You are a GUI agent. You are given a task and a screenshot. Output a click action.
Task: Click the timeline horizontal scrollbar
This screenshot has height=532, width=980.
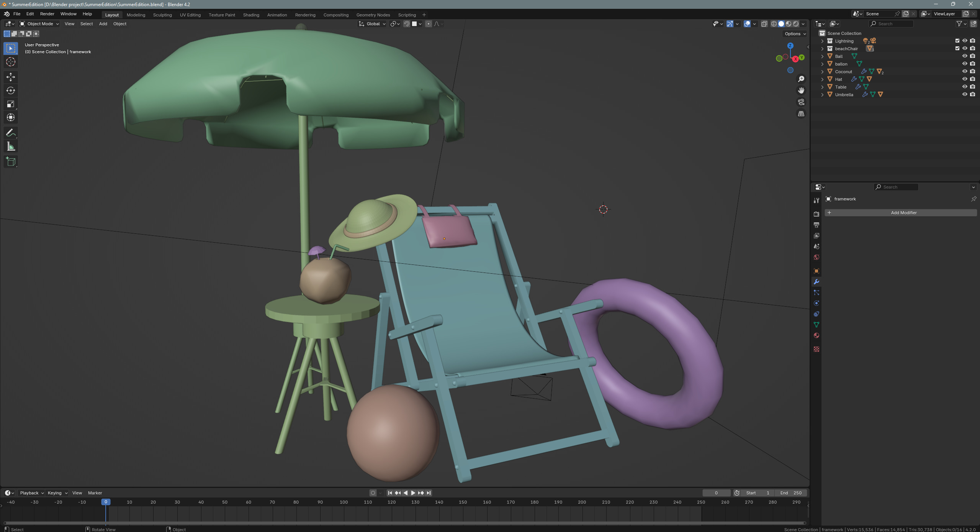coord(405,523)
